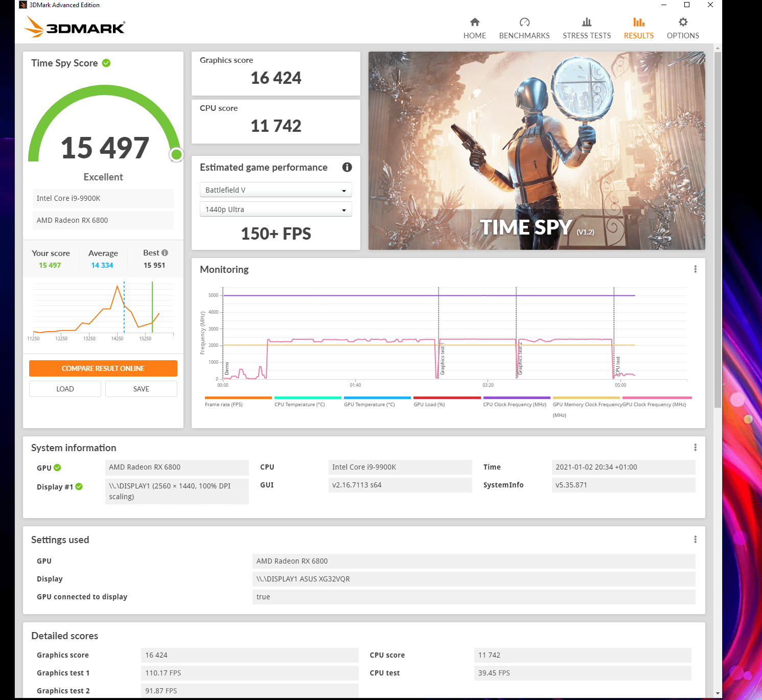Click the Intel Core i9-9900K field under score gauge
Screen dimensions: 762x700
pos(103,198)
